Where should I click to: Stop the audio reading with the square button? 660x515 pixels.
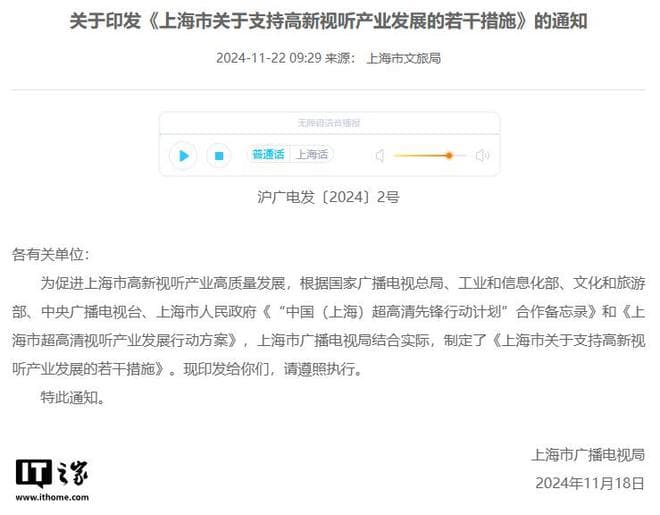click(218, 156)
